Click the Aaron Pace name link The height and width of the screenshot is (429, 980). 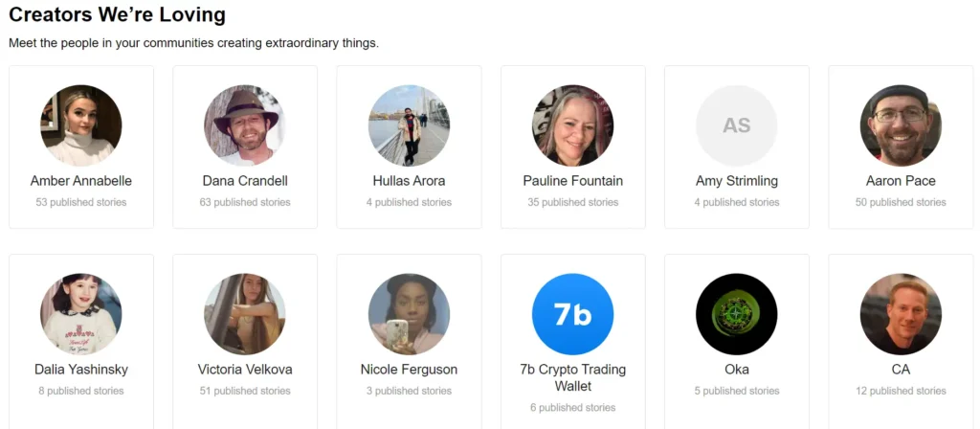[x=901, y=181]
